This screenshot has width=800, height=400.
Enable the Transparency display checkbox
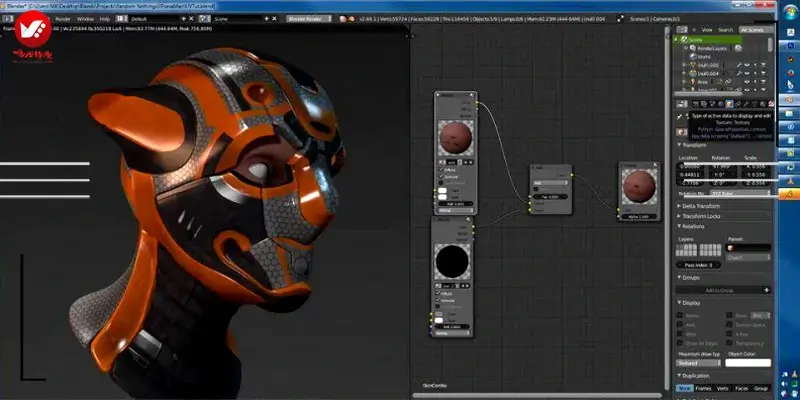[x=729, y=343]
